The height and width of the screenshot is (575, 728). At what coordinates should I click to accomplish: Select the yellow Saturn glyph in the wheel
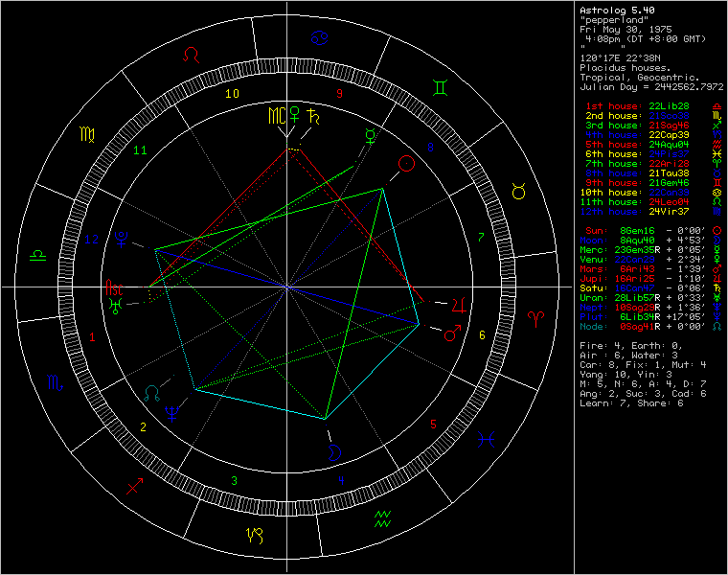(x=314, y=116)
